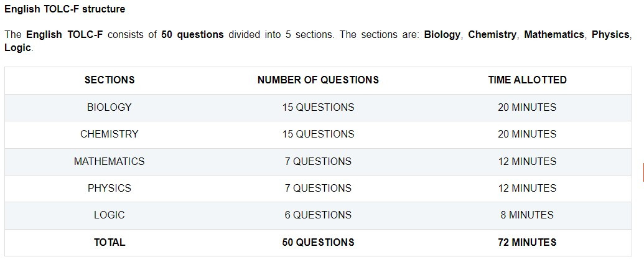
Task: Select the 8 MINUTES cell for Logic
Action: (x=527, y=215)
